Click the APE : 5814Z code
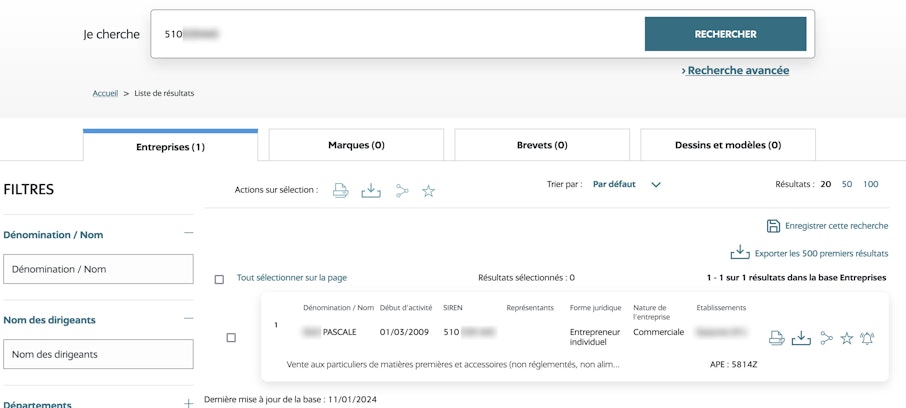The width and height of the screenshot is (906, 408). click(x=733, y=365)
